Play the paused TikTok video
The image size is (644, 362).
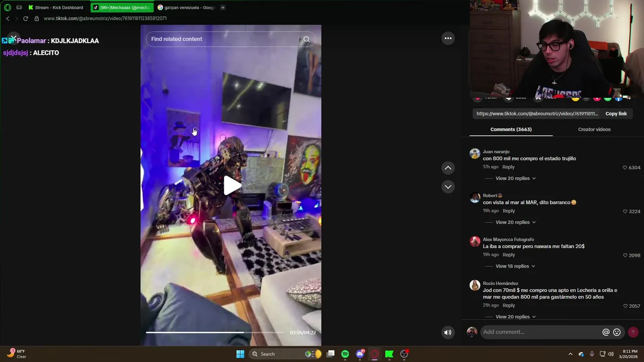click(231, 186)
